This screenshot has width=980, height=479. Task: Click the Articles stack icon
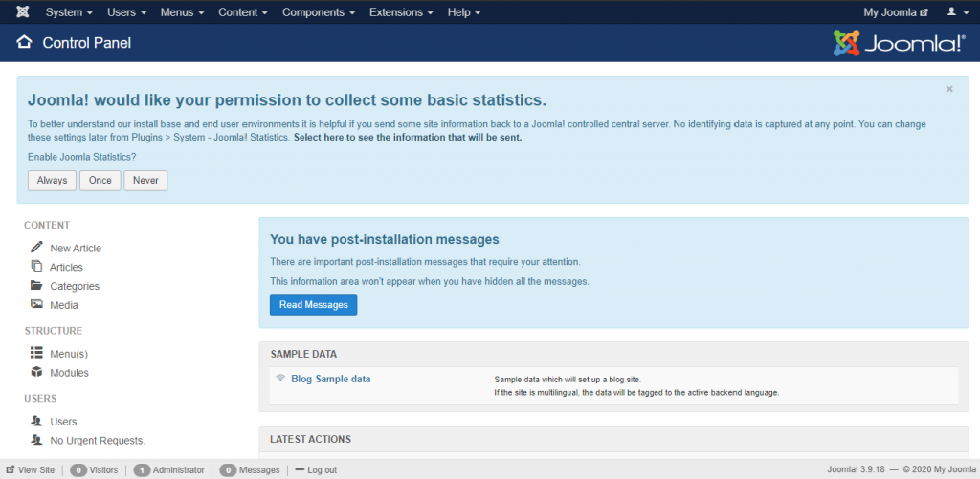coord(37,266)
